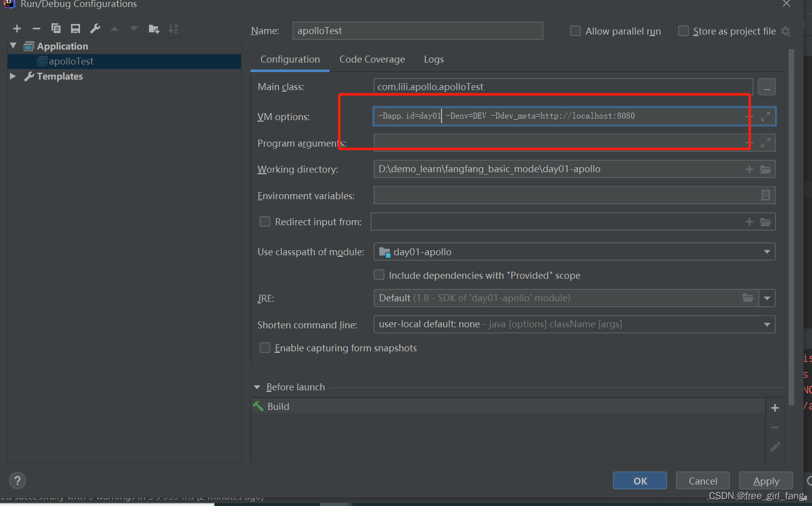Insert macro in Working directory field
Screen dimensions: 812x506
pos(749,169)
